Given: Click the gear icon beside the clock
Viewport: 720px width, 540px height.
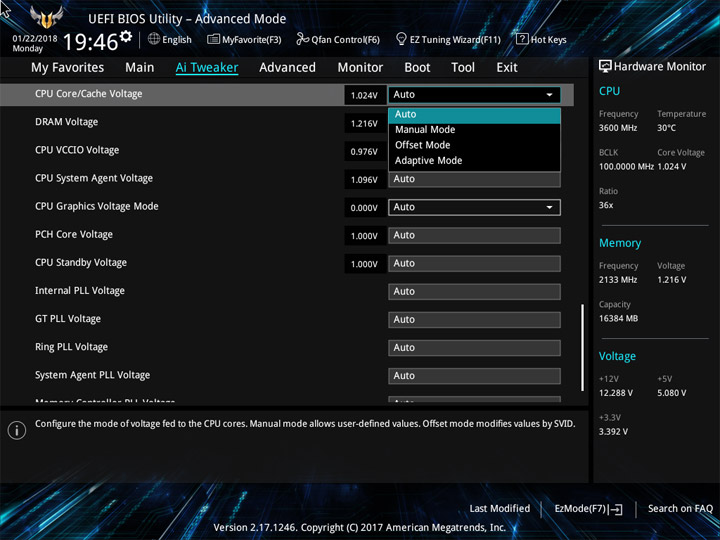Looking at the screenshot, I should pyautogui.click(x=125, y=36).
